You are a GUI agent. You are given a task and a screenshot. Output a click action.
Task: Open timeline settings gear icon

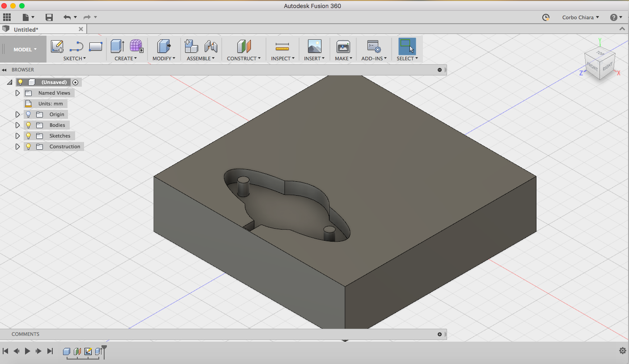coord(623,351)
